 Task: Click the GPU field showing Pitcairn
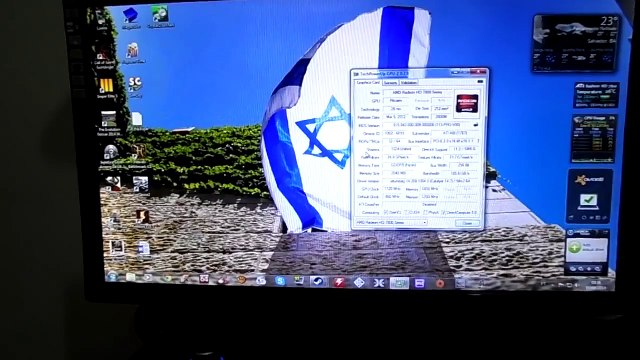396,100
